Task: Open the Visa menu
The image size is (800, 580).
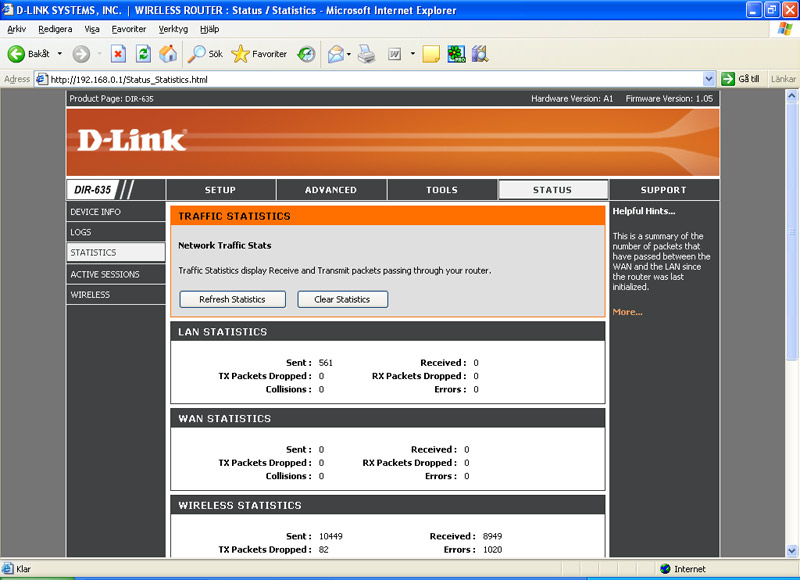Action: pos(92,29)
